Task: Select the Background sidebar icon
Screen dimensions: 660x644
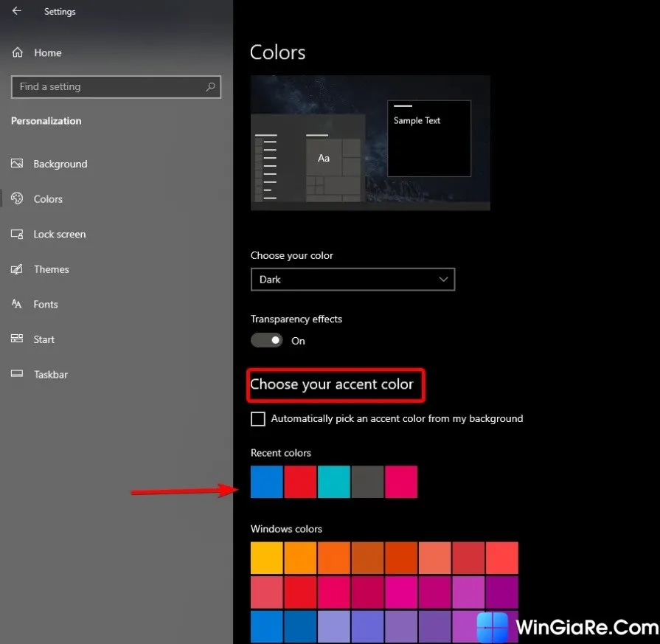Action: [16, 164]
